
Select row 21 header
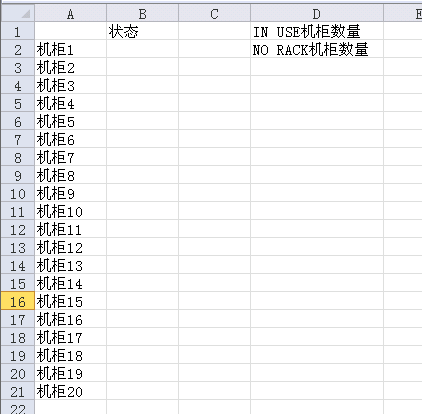pos(18,391)
